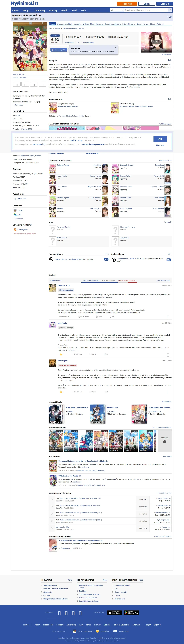Play the PV 2 promotional video
Viewport: 184px width, 644px height.
click(x=156, y=42)
